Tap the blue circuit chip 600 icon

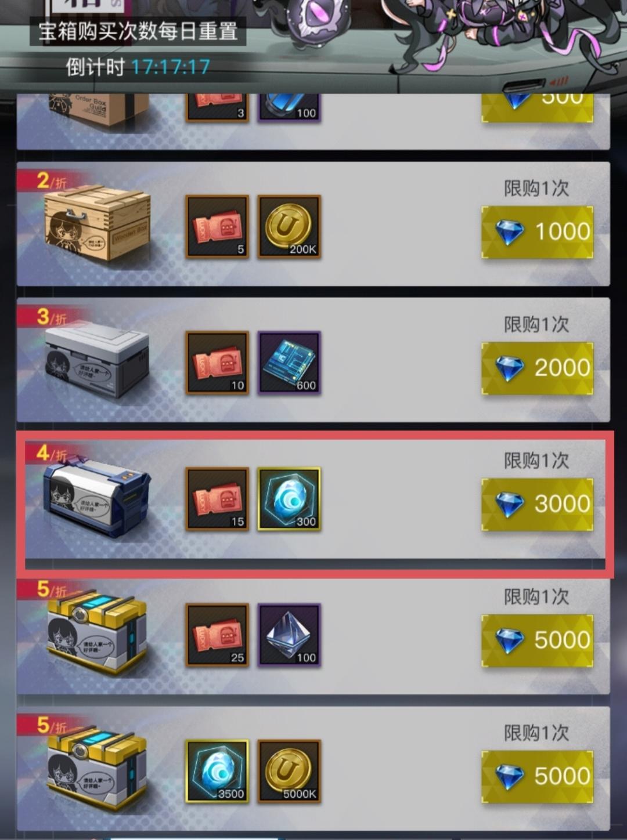[x=289, y=363]
